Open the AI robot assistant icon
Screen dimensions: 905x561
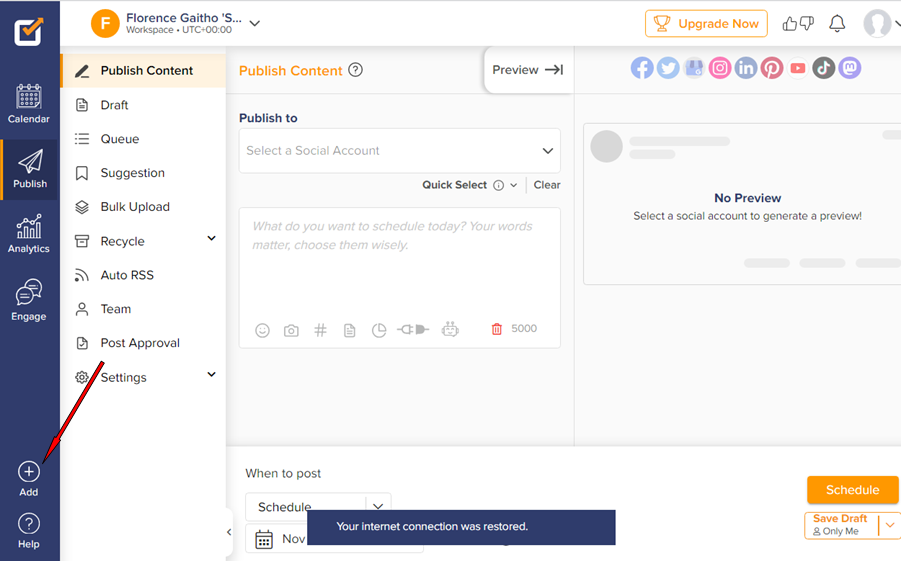[450, 330]
